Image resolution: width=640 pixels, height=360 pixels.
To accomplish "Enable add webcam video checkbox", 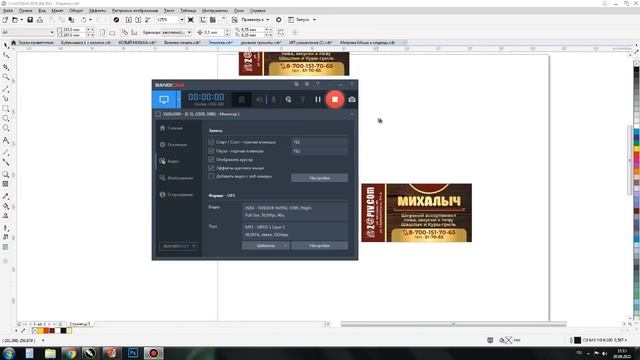I will 211,176.
